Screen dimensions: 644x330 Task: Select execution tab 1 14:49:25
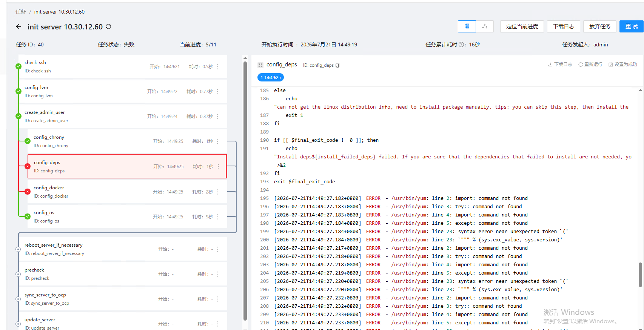tap(271, 77)
